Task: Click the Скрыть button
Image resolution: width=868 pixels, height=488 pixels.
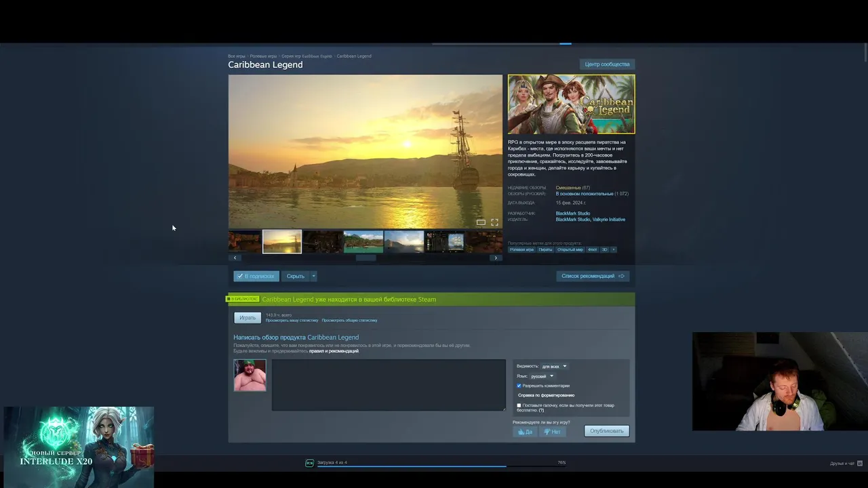Action: pyautogui.click(x=296, y=276)
